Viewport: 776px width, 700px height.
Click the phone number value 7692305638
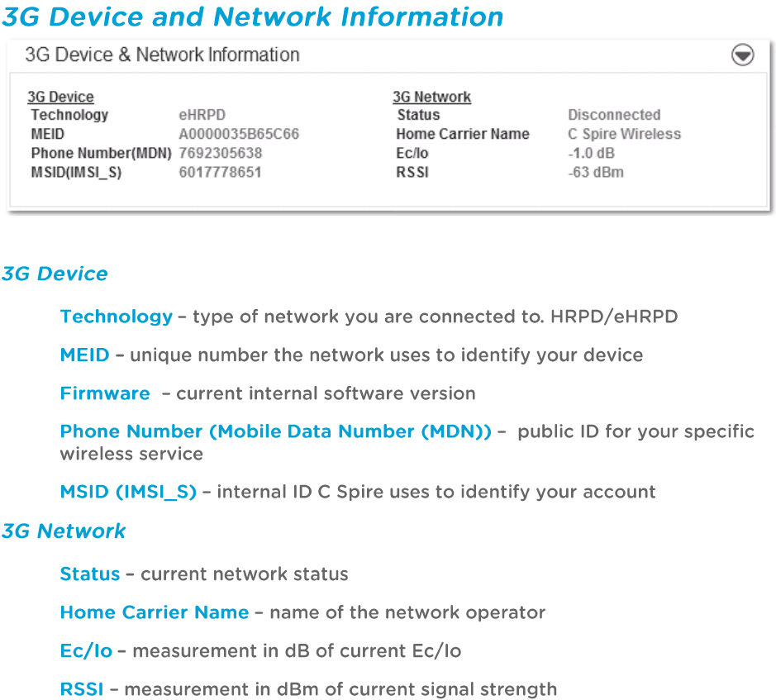[x=221, y=153]
